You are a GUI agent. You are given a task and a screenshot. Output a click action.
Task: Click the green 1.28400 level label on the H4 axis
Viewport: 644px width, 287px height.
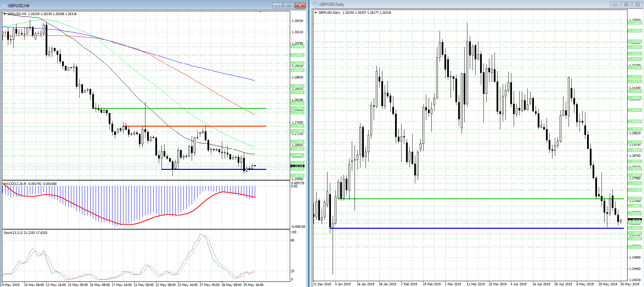(297, 92)
